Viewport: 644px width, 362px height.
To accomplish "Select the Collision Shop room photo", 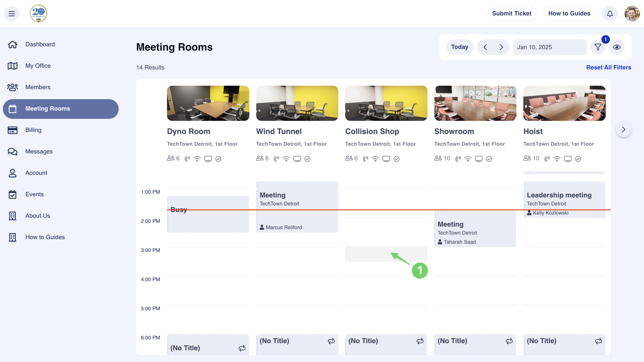I will [386, 103].
